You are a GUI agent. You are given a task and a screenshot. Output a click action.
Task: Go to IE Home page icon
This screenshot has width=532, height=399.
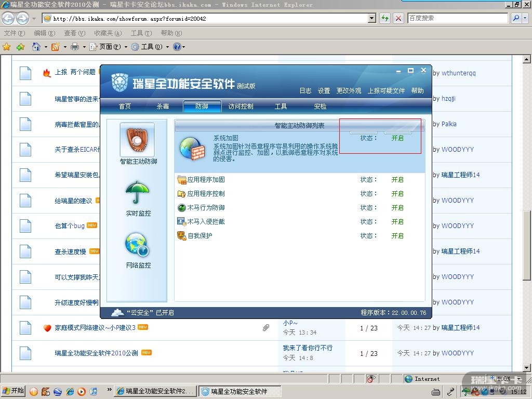(36, 46)
